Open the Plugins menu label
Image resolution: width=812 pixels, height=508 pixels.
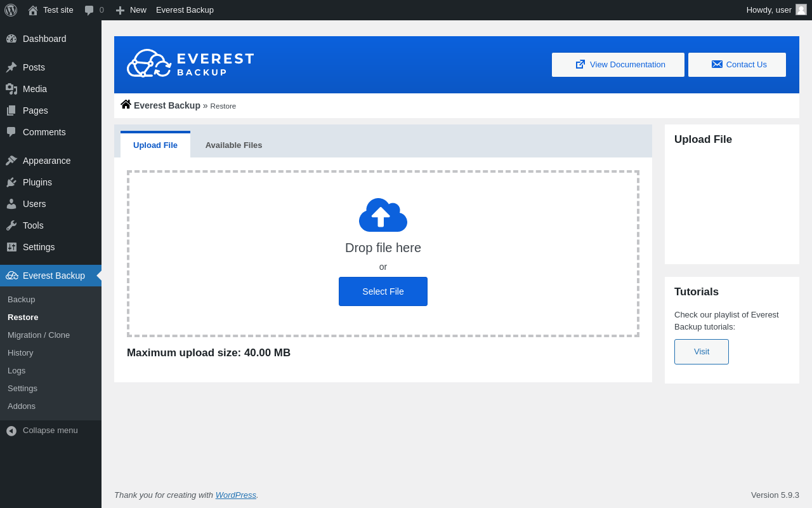point(37,182)
